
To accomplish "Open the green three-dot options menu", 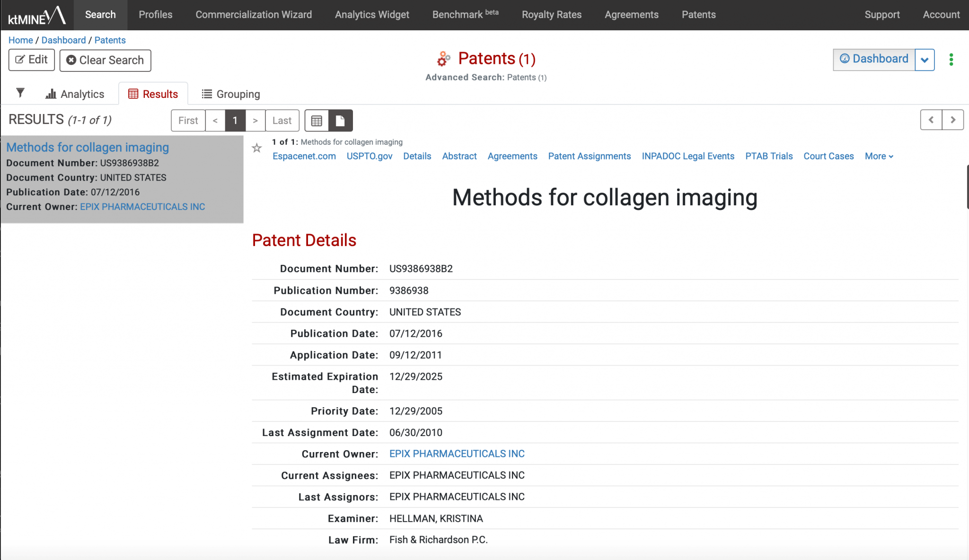I will pyautogui.click(x=951, y=60).
